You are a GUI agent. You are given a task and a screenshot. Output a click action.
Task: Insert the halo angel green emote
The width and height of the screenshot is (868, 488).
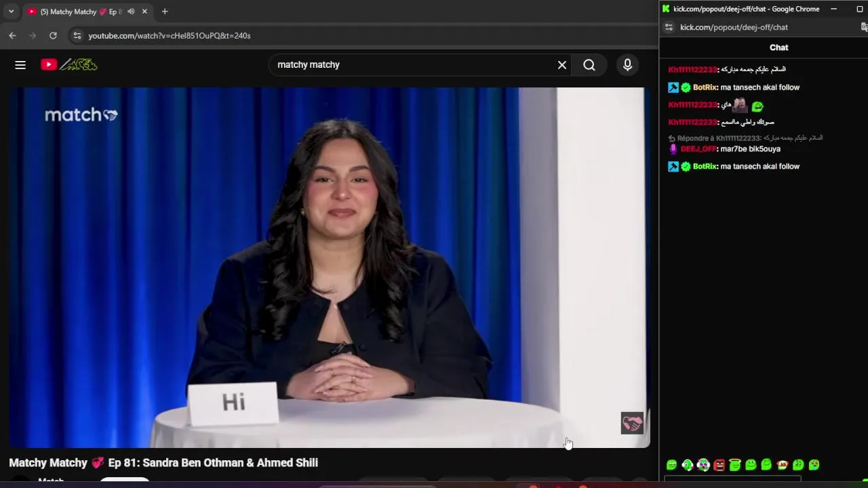click(x=734, y=464)
